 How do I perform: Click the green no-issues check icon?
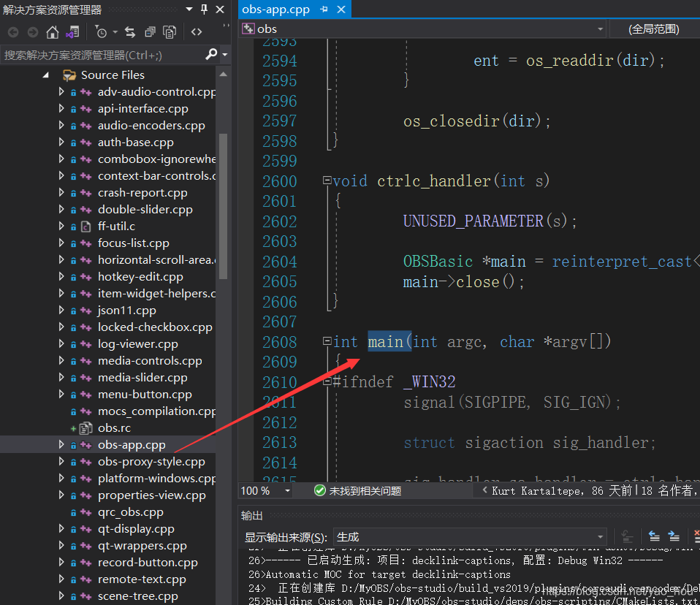[x=319, y=490]
